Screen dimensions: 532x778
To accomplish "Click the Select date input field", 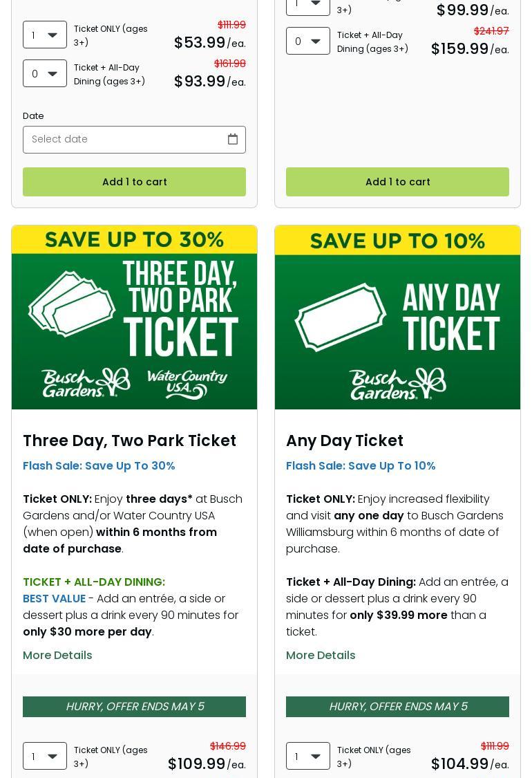I will coord(124,139).
